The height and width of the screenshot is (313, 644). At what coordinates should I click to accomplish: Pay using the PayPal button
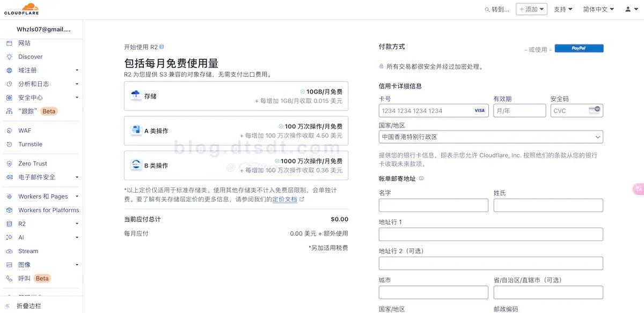click(x=579, y=48)
